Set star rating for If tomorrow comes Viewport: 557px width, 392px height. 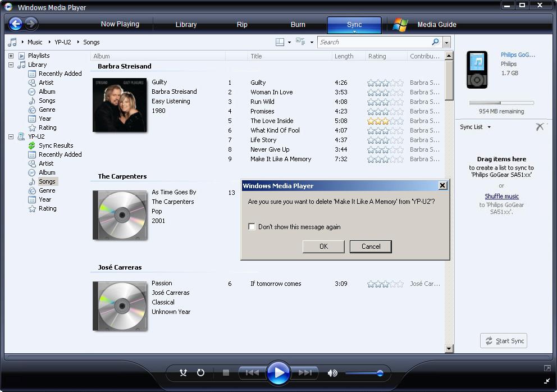point(385,284)
